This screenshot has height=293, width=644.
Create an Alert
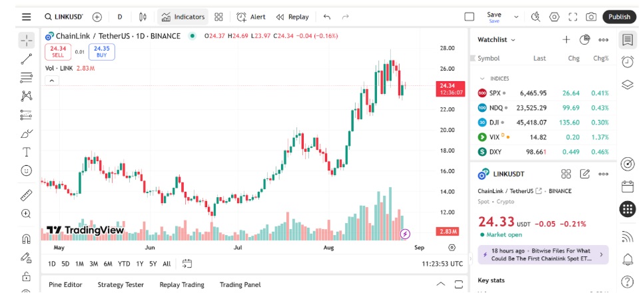250,17
